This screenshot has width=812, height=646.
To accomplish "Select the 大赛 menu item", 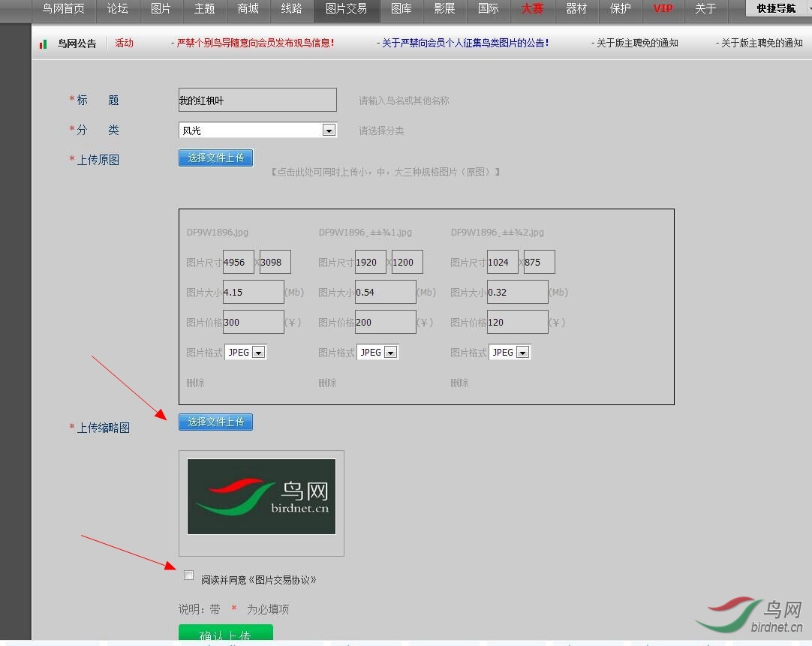I will point(532,9).
